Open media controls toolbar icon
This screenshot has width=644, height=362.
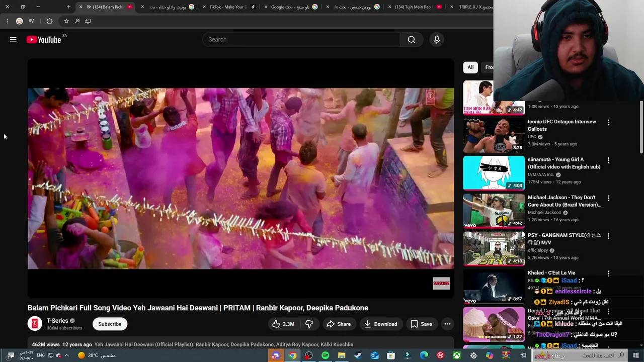click(32, 21)
